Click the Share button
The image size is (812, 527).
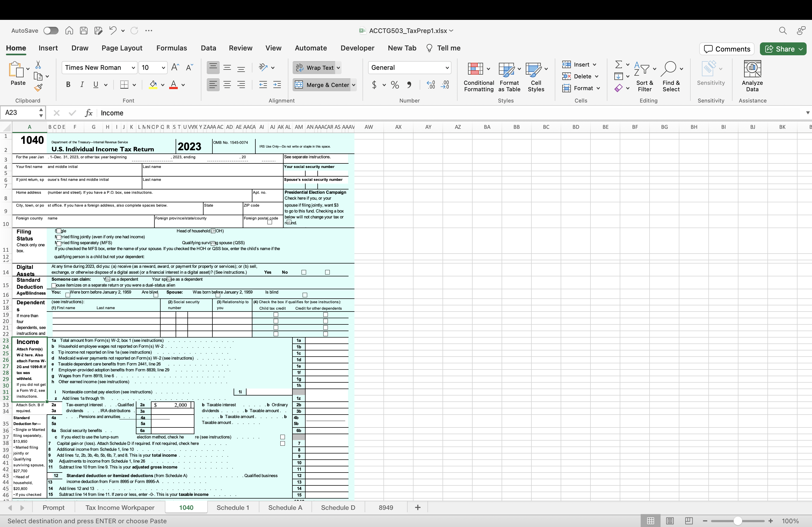[x=783, y=49]
